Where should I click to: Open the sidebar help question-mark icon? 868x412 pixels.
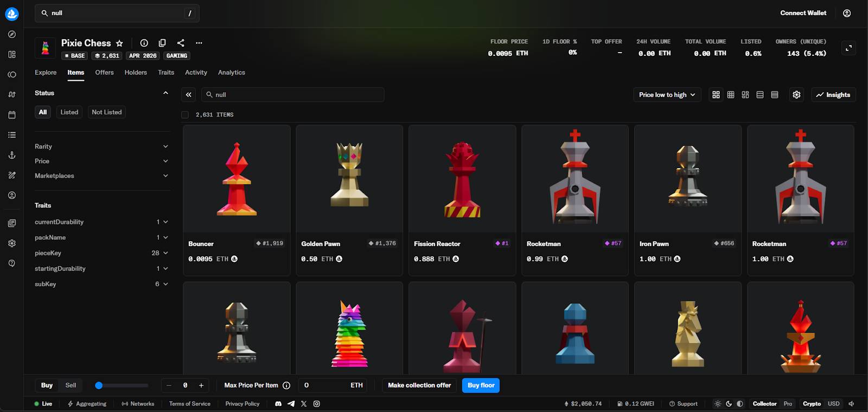[x=12, y=263]
